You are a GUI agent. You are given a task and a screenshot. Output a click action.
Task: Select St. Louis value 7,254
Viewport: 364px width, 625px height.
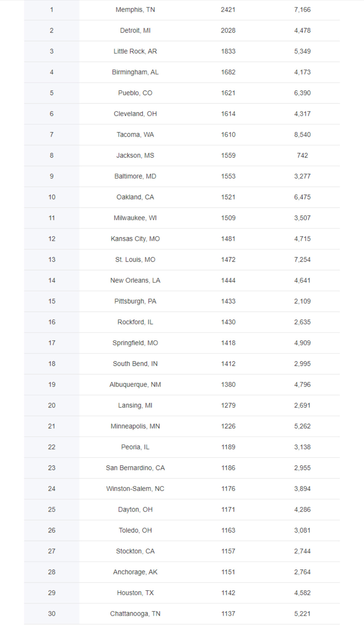click(302, 260)
